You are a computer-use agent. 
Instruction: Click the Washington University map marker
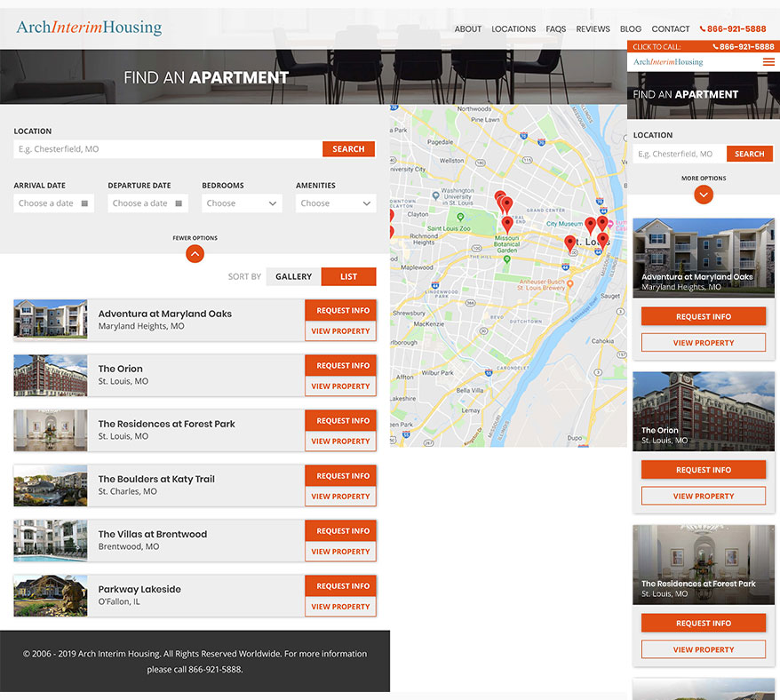coord(435,195)
